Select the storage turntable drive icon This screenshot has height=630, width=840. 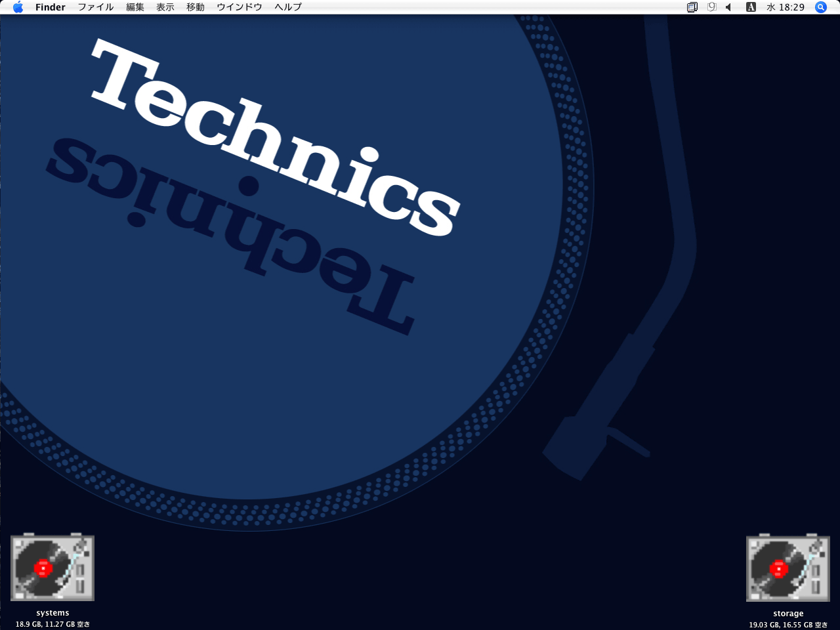tap(788, 568)
